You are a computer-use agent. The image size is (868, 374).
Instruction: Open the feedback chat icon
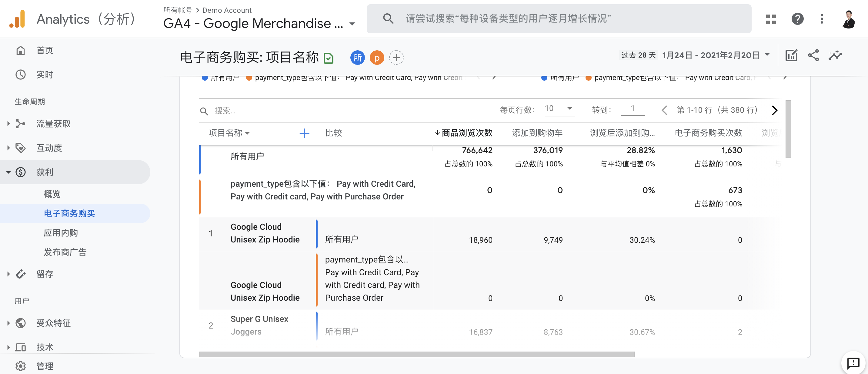point(853,363)
